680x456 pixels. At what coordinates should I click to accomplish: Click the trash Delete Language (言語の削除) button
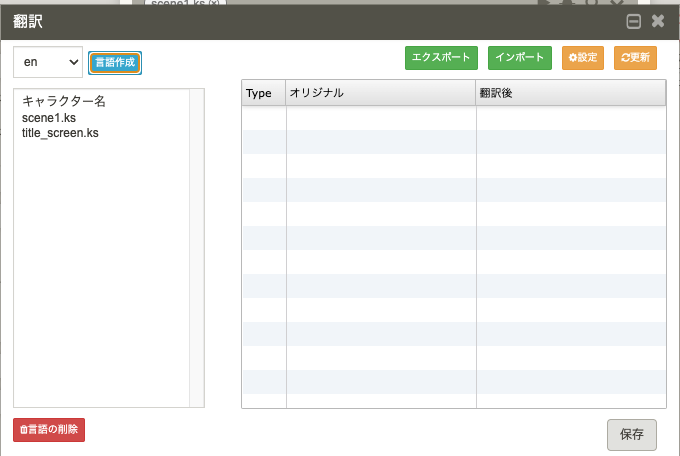[49, 430]
